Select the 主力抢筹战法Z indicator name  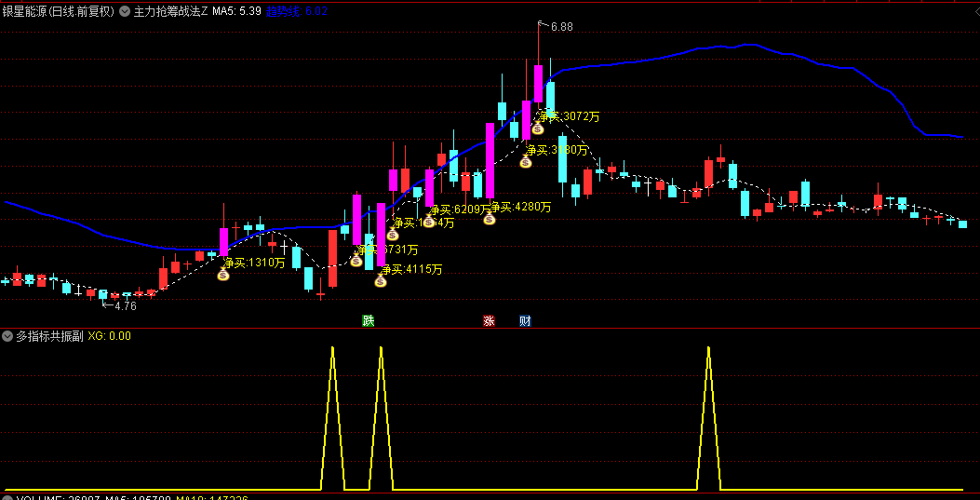(x=170, y=11)
